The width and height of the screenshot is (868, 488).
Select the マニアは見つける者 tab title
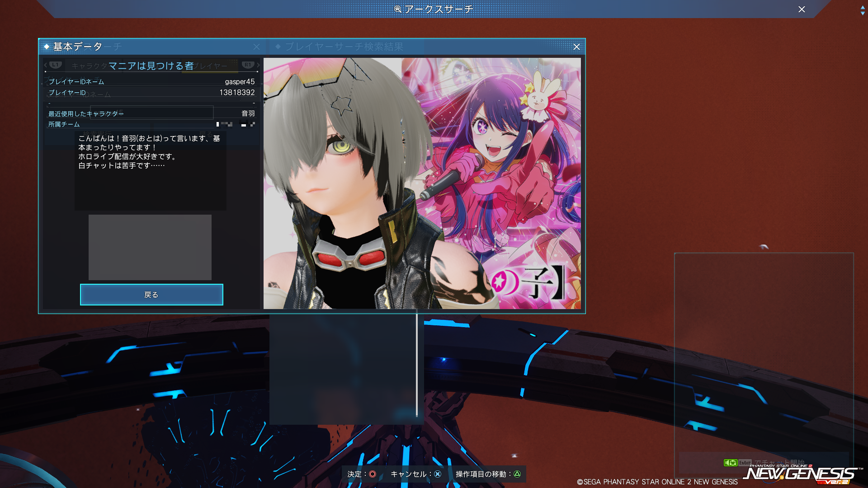coord(151,66)
